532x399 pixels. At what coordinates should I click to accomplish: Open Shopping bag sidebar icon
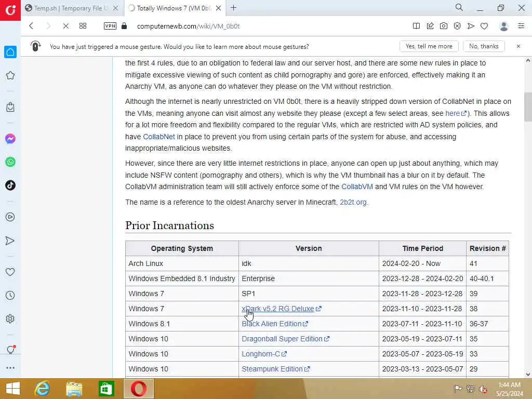pos(10,107)
